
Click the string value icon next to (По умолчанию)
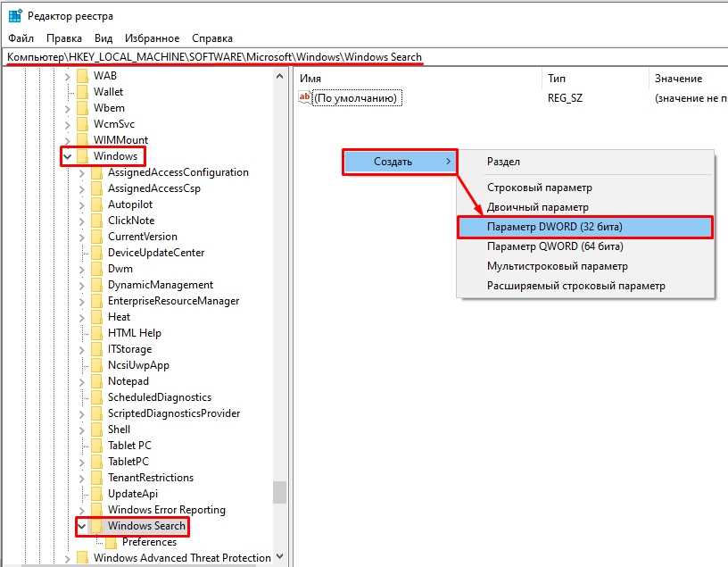[305, 98]
